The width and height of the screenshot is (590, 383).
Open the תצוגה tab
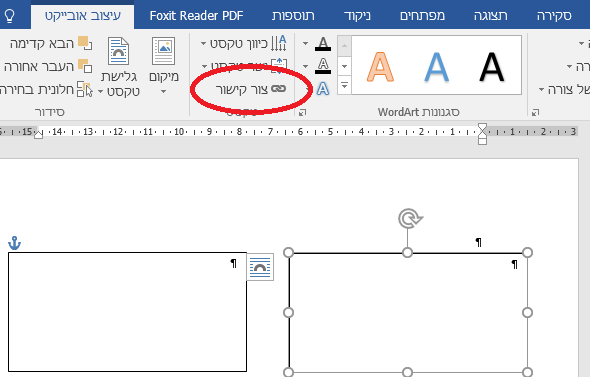pos(491,16)
